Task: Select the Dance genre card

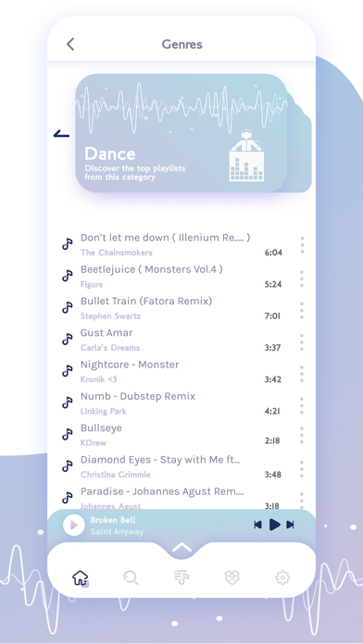Action: [x=181, y=133]
